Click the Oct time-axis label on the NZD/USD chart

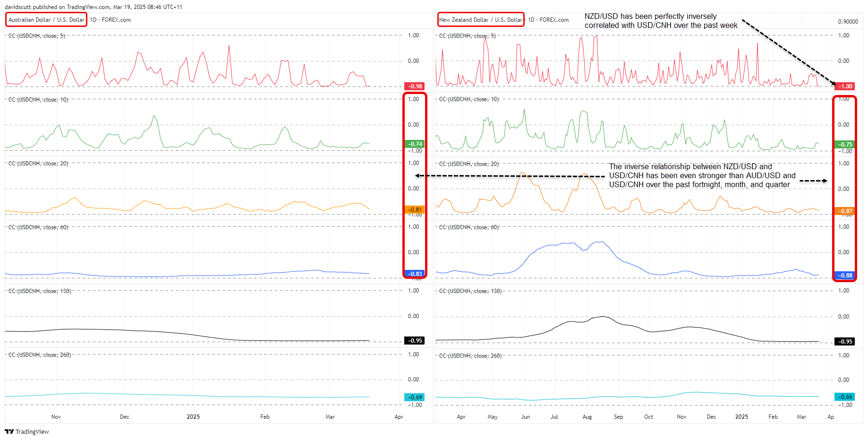pos(649,417)
